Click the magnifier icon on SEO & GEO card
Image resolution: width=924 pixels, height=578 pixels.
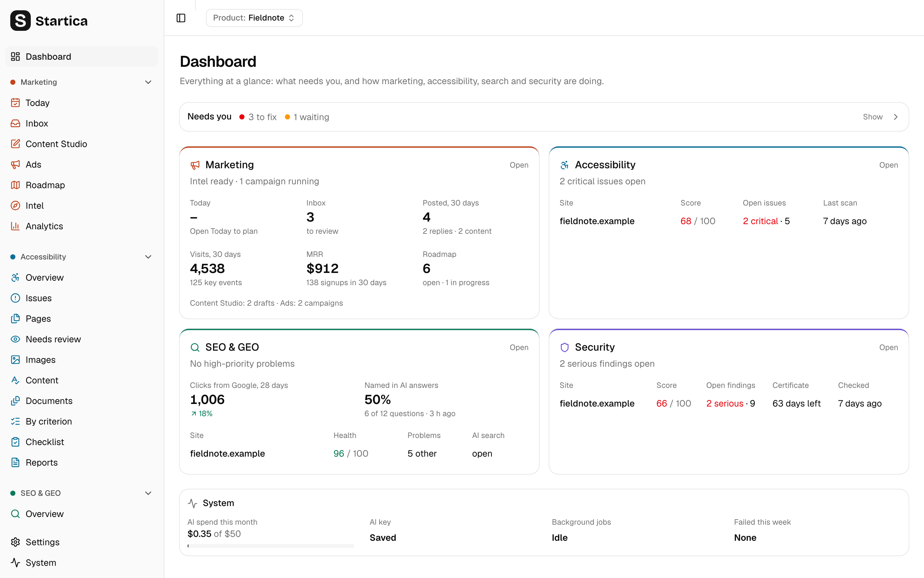(195, 347)
